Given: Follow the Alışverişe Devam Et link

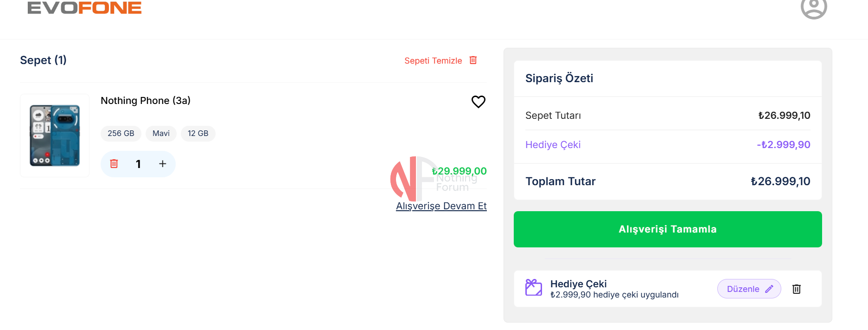Looking at the screenshot, I should click(441, 206).
